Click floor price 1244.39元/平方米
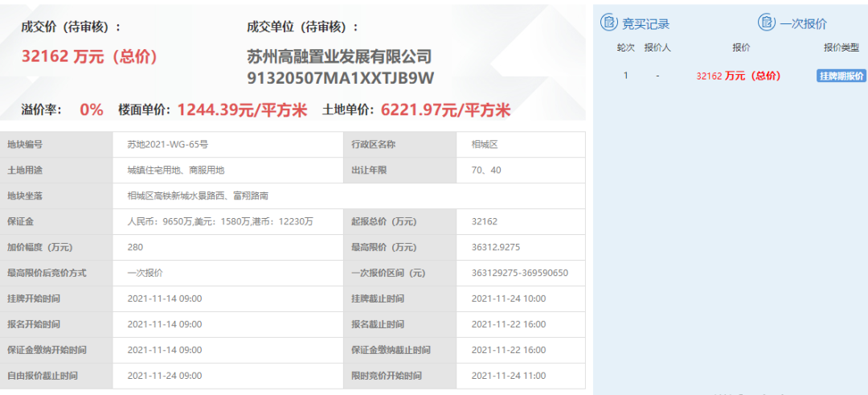Image resolution: width=868 pixels, height=395 pixels. click(x=242, y=109)
